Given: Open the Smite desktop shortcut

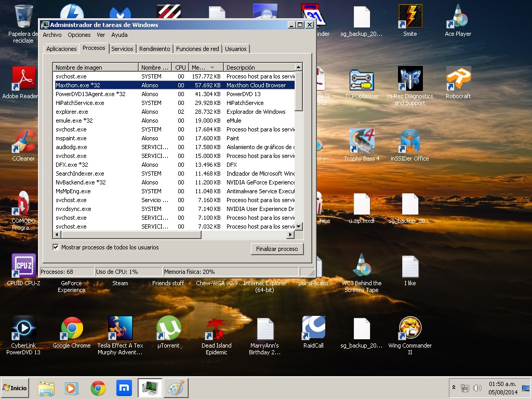Looking at the screenshot, I should pyautogui.click(x=410, y=20).
